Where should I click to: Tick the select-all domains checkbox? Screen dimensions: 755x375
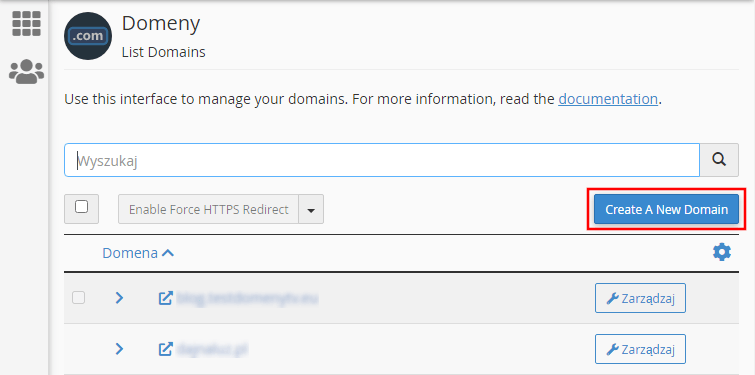(x=81, y=207)
